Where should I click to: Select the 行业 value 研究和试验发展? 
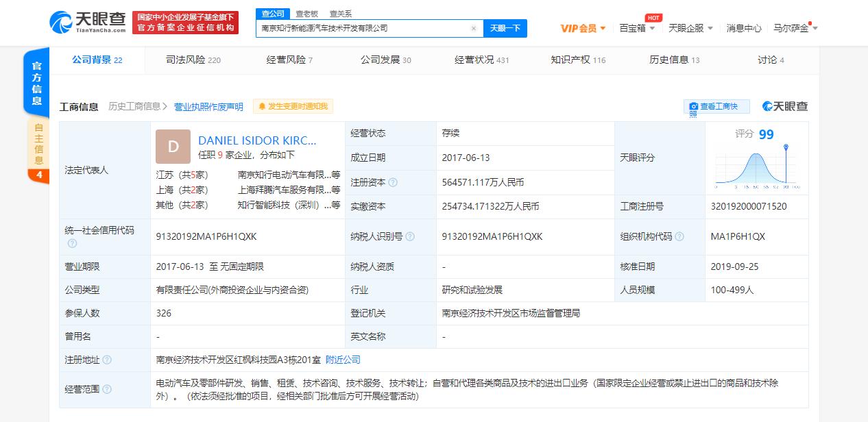coord(472,290)
